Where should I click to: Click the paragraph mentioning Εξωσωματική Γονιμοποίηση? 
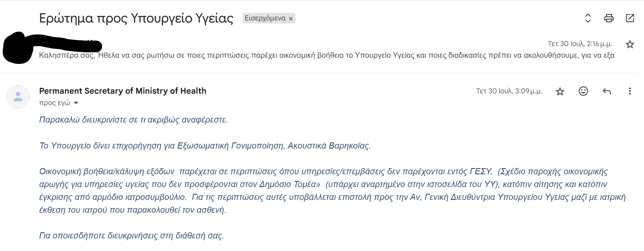(205, 146)
